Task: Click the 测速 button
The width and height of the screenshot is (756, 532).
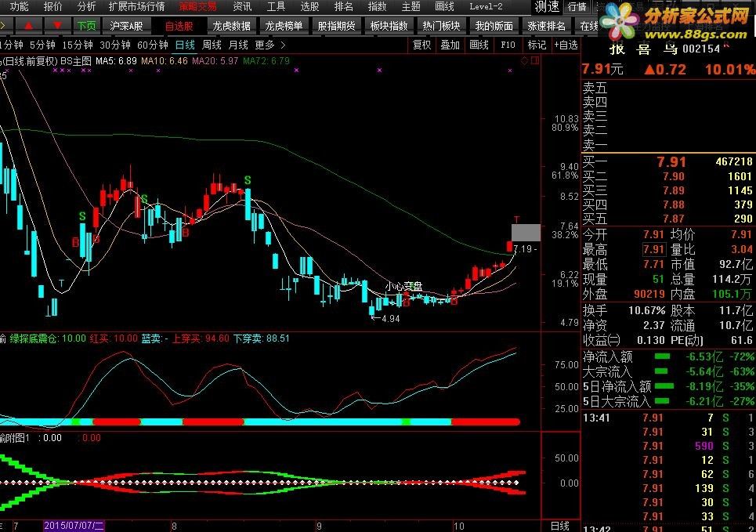Action: point(548,7)
